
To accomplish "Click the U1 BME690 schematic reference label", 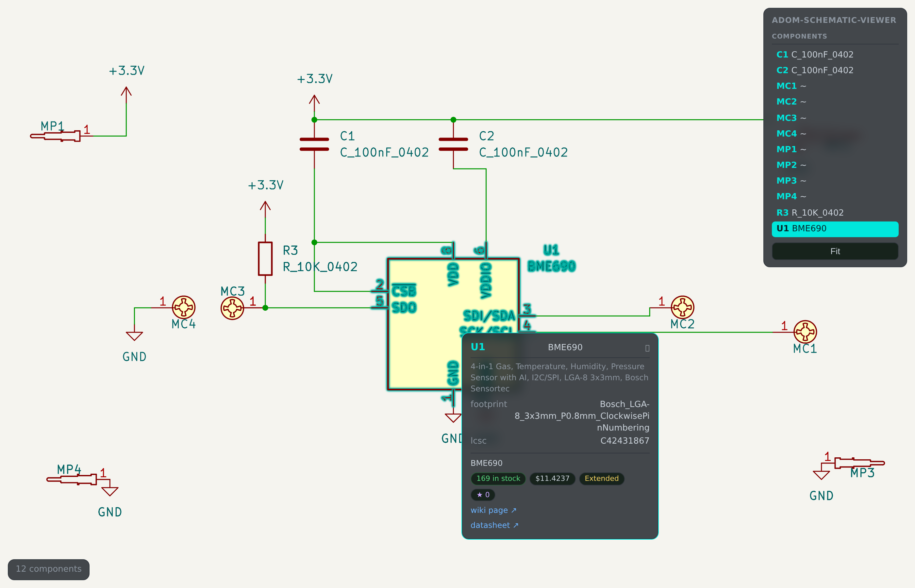I will click(551, 258).
